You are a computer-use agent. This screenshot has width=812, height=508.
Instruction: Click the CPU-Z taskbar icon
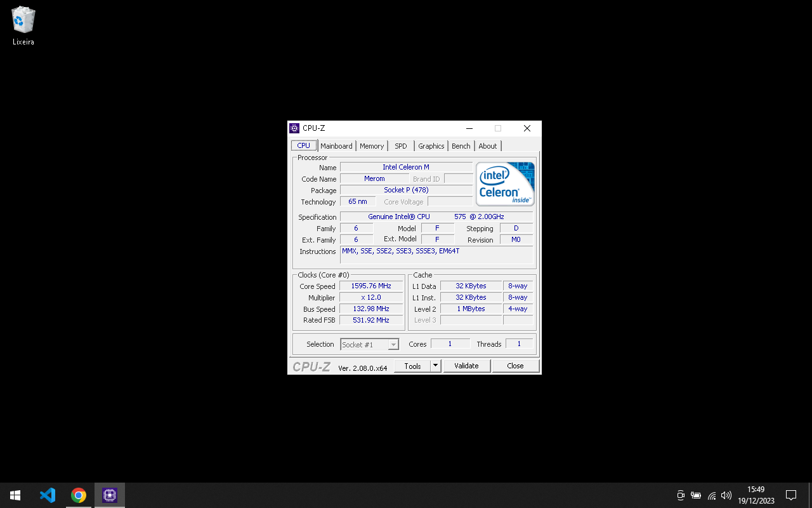tap(110, 495)
